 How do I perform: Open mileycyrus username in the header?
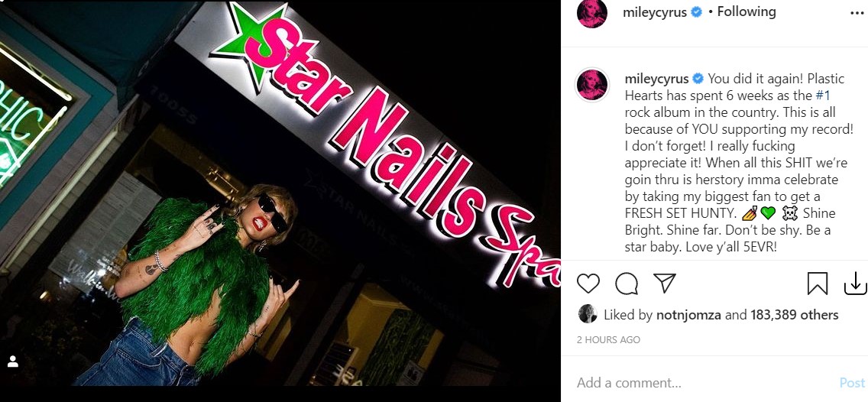coord(656,12)
